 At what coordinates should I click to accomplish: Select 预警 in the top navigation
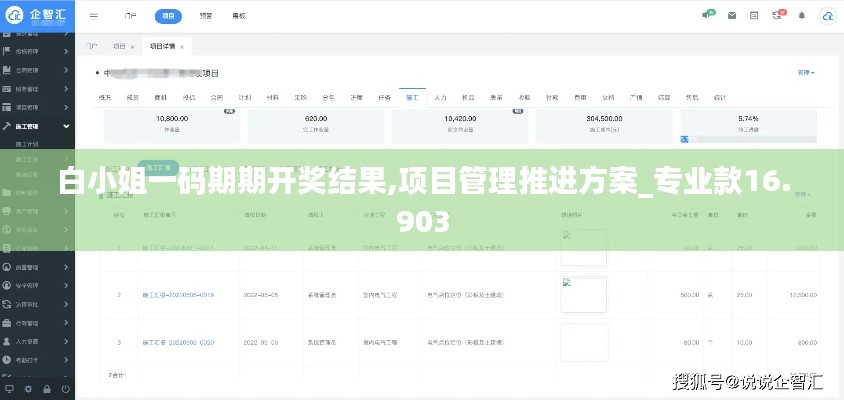coord(206,16)
